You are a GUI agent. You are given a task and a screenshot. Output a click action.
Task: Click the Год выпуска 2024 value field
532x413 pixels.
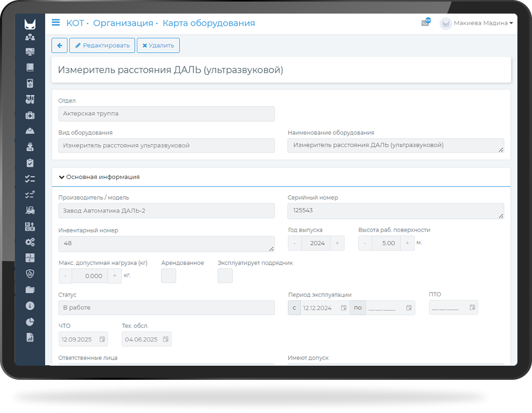click(316, 243)
